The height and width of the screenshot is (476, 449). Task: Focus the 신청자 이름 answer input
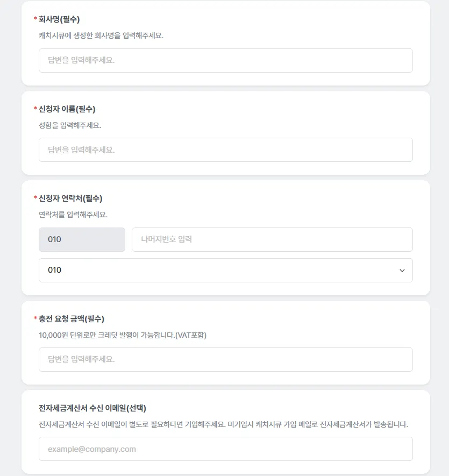coord(225,150)
